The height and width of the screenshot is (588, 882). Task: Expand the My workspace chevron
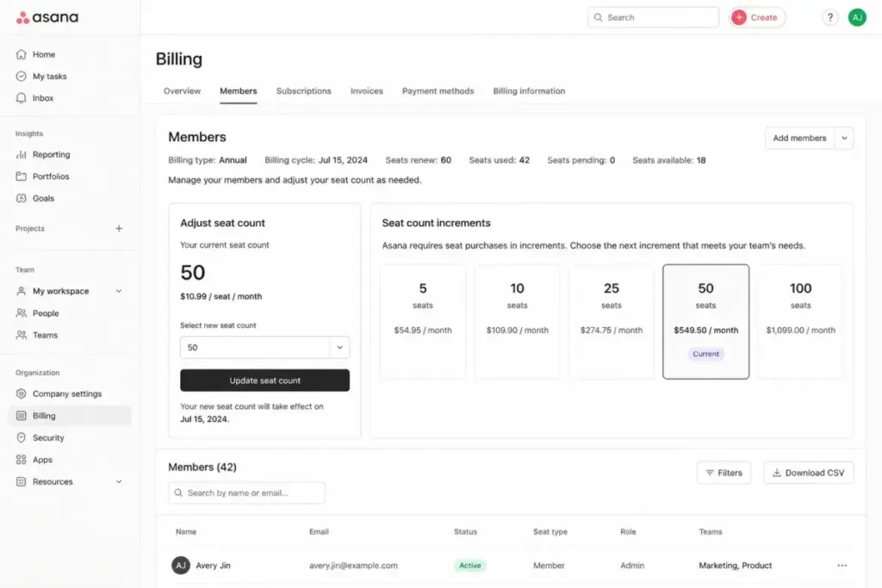pos(119,291)
